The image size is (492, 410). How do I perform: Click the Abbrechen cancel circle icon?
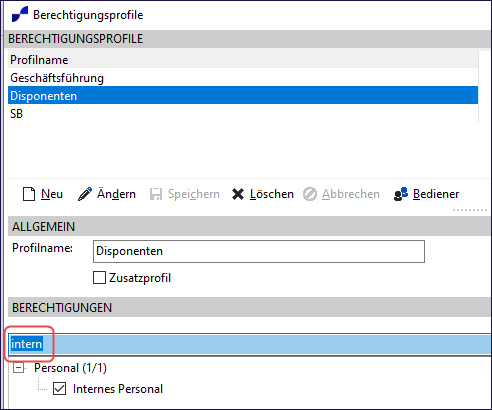point(310,194)
